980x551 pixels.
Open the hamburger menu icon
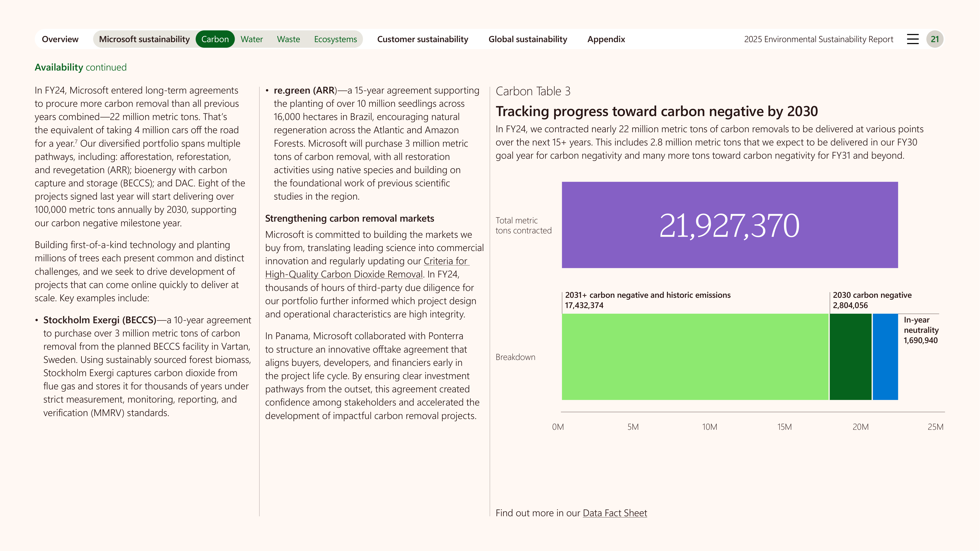point(913,39)
